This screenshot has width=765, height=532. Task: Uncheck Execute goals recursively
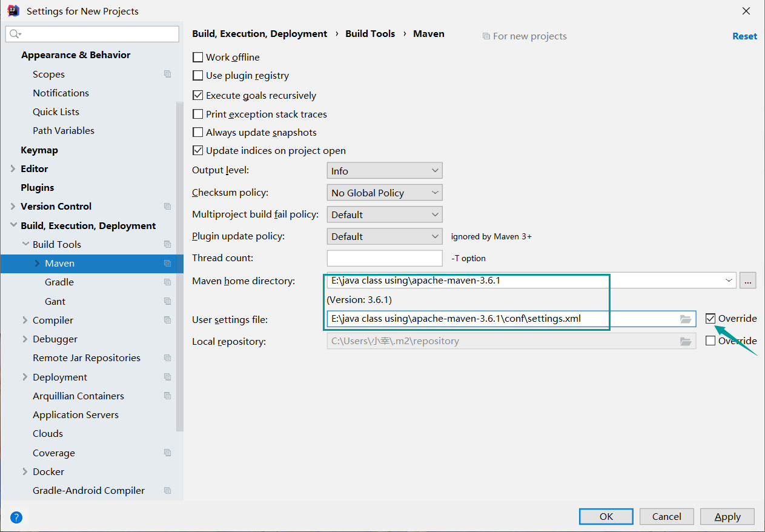click(197, 95)
